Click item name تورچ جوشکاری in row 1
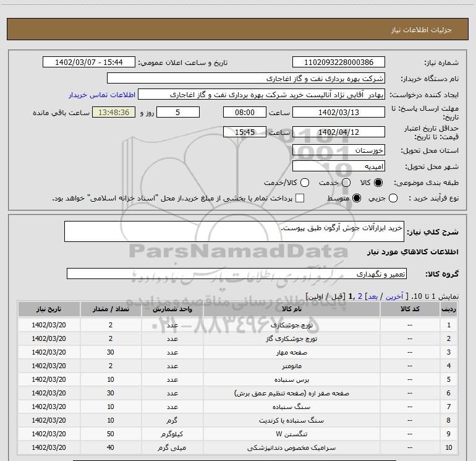Image resolution: width=476 pixels, height=461 pixels. click(x=291, y=325)
